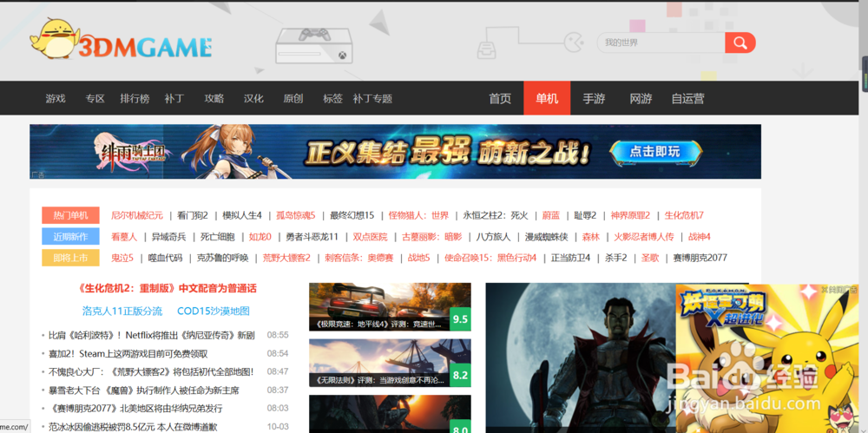Switch to the 首页 tab

(500, 99)
